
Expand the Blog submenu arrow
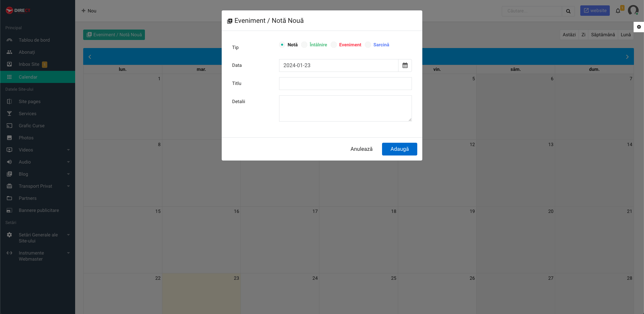[68, 174]
